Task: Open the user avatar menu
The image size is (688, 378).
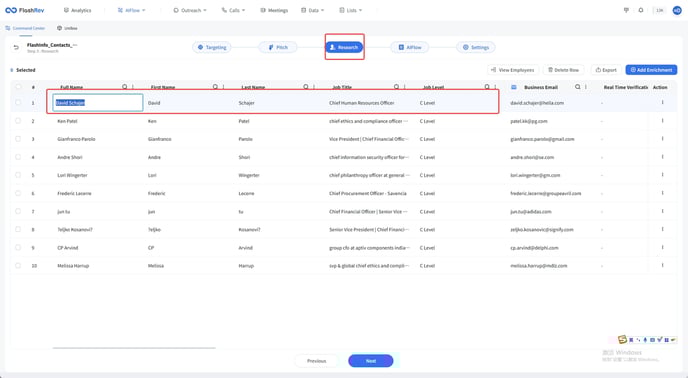Action: coord(677,10)
